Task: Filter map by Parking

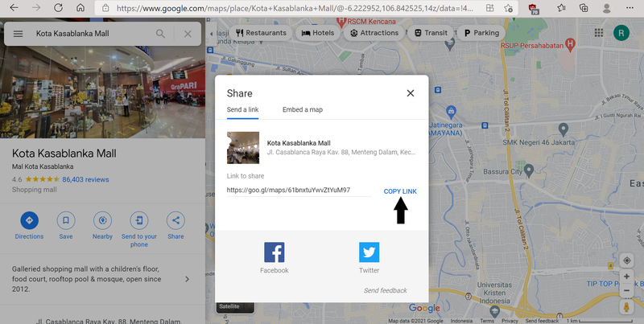Action: [x=481, y=33]
